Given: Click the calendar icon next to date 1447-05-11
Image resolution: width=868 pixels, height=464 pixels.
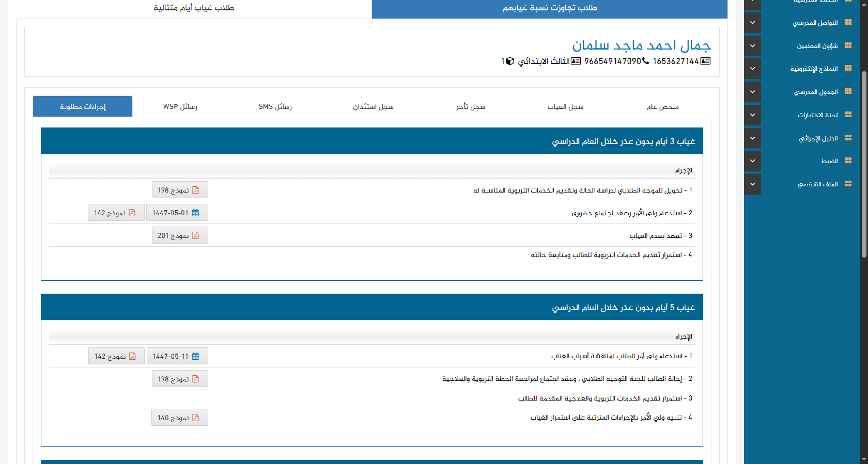Looking at the screenshot, I should (195, 356).
